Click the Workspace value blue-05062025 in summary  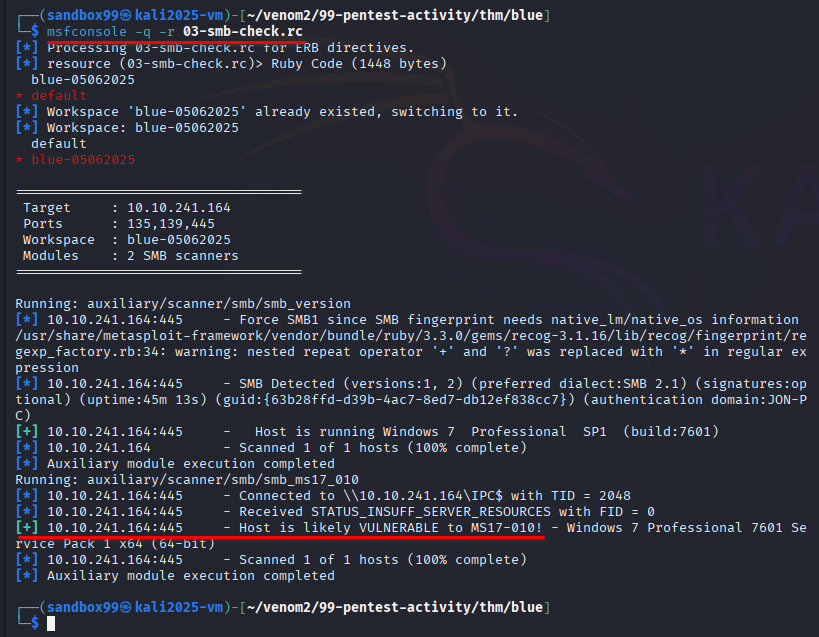[179, 240]
